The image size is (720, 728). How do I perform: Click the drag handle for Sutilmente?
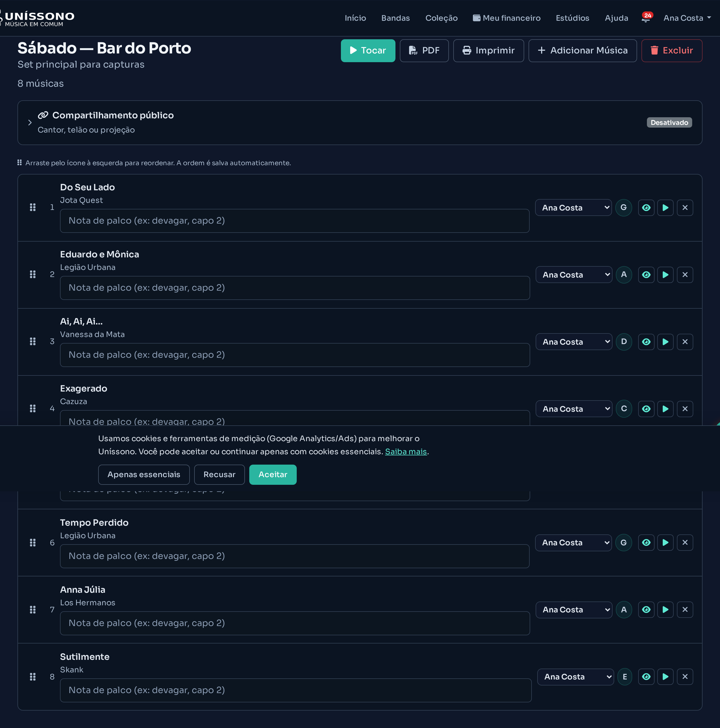coord(33,677)
